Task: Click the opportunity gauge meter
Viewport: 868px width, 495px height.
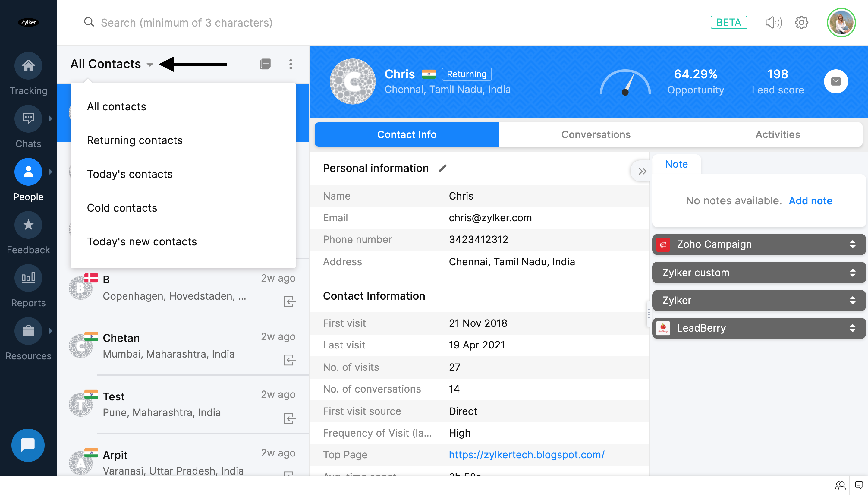Action: click(625, 83)
